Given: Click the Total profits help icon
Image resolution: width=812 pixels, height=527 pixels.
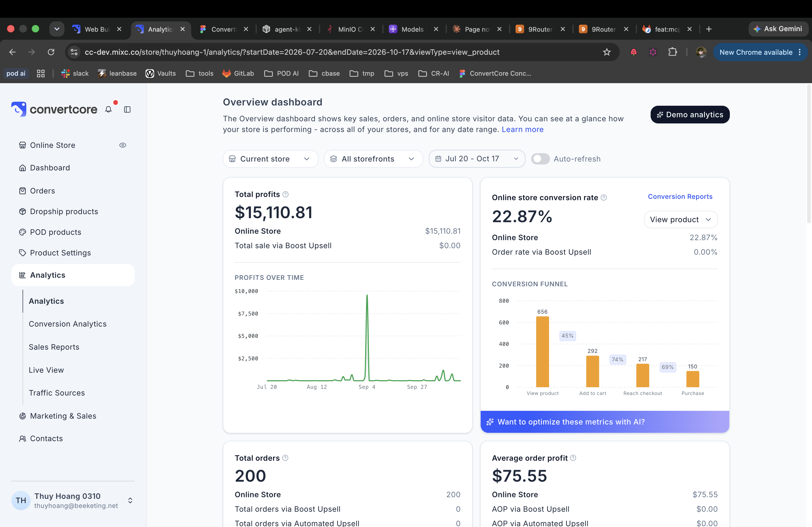Looking at the screenshot, I should 285,194.
